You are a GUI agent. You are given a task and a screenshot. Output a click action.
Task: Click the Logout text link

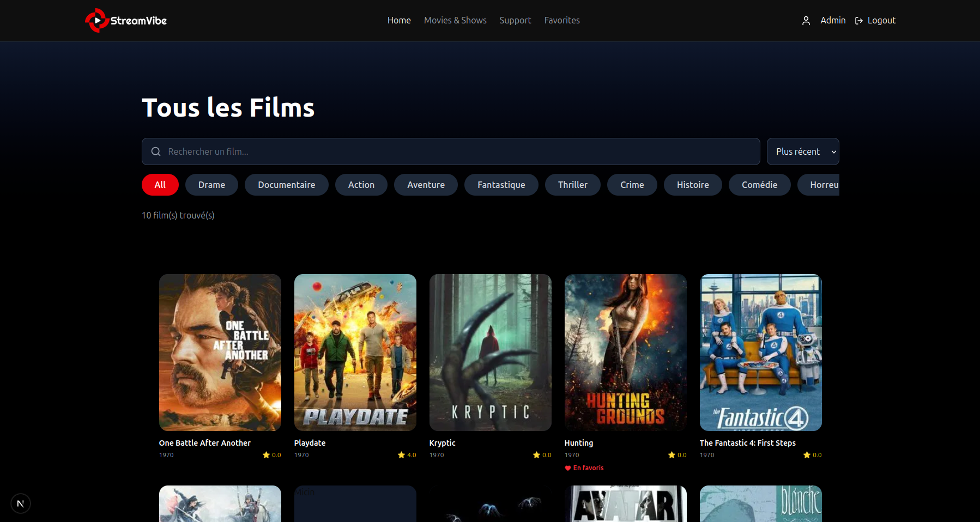coord(881,20)
